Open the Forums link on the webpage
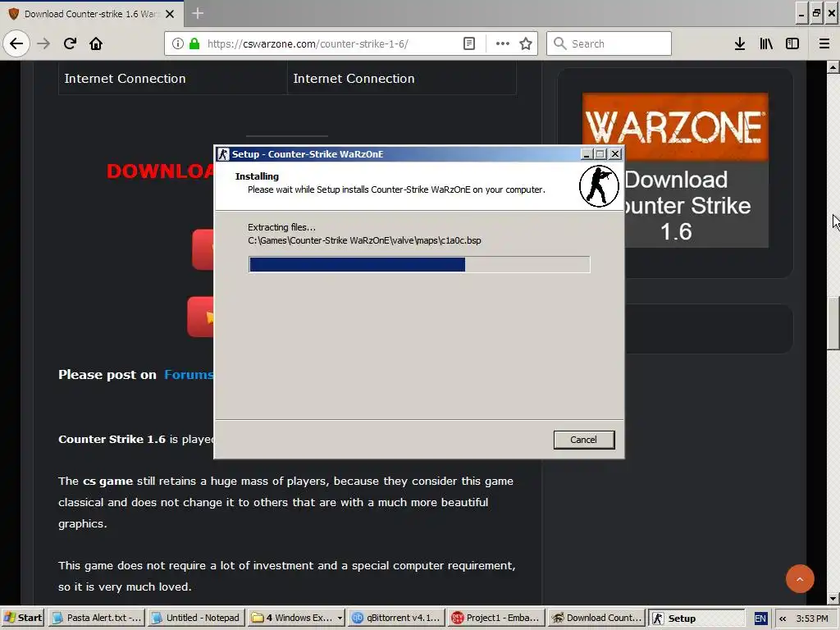 (x=189, y=374)
